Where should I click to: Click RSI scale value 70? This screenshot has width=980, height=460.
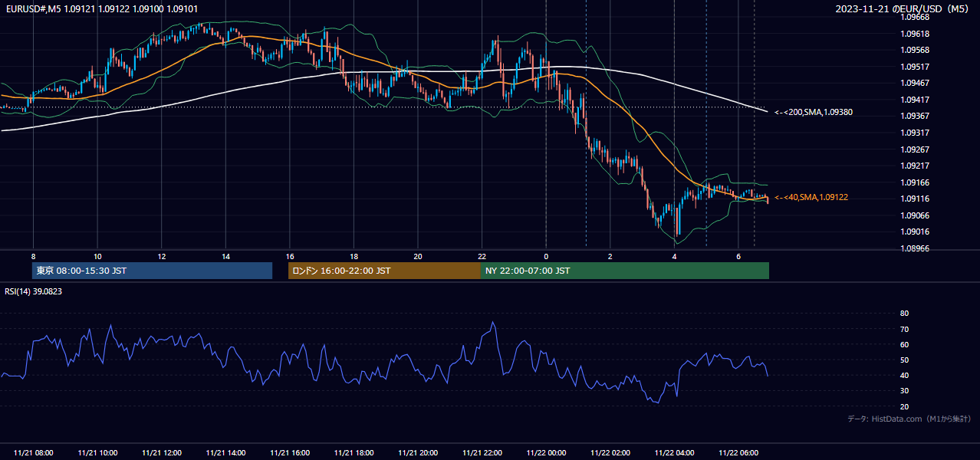pos(904,329)
